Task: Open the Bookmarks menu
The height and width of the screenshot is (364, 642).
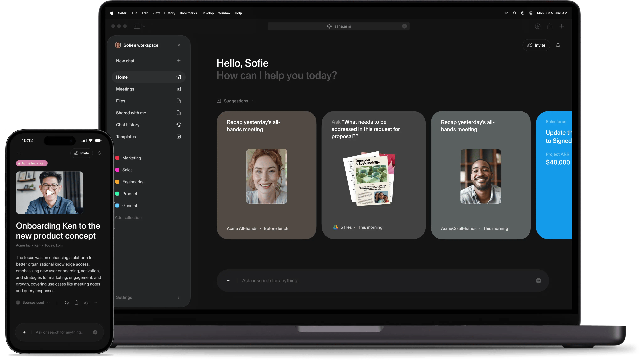Action: point(188,13)
